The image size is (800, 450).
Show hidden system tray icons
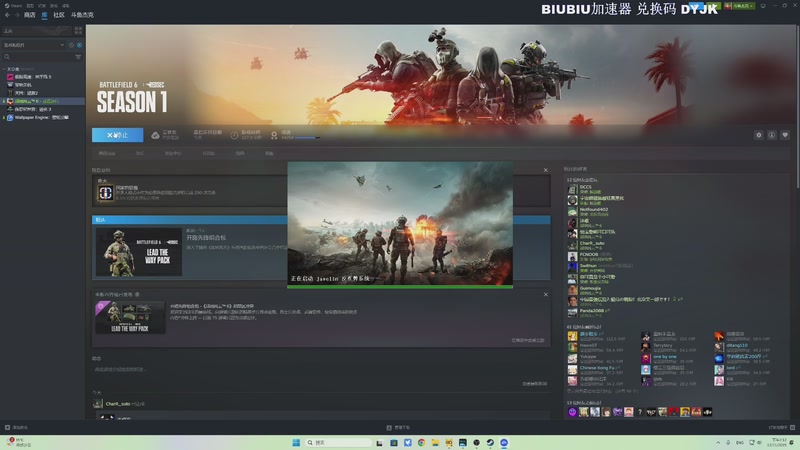pos(718,442)
